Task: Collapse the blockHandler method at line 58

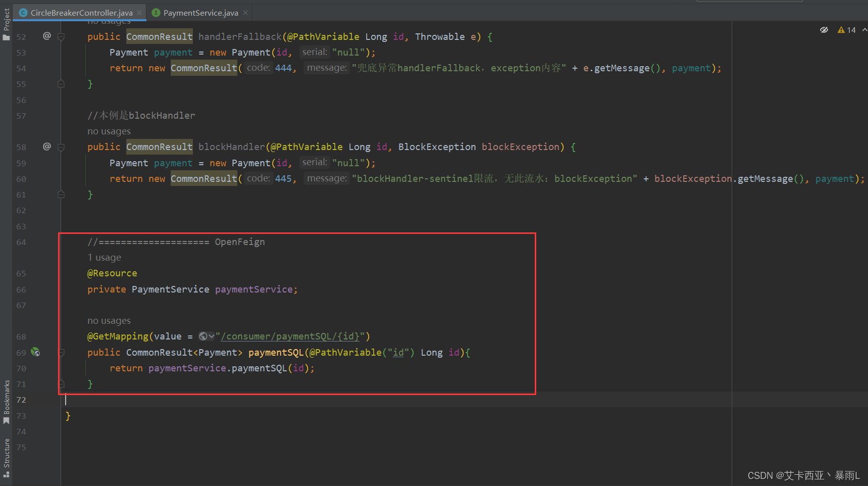Action: [x=61, y=148]
